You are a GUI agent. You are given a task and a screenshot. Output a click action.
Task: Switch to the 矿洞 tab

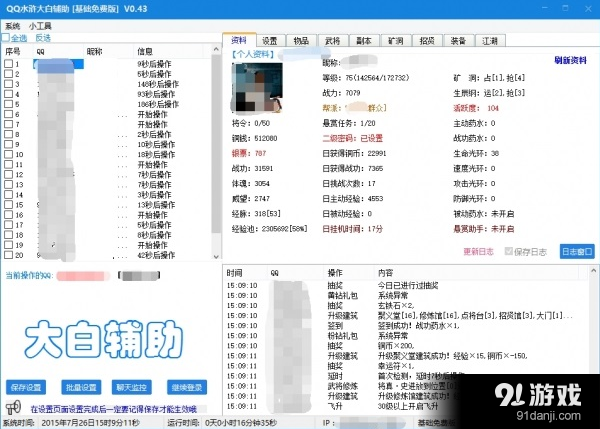point(396,41)
